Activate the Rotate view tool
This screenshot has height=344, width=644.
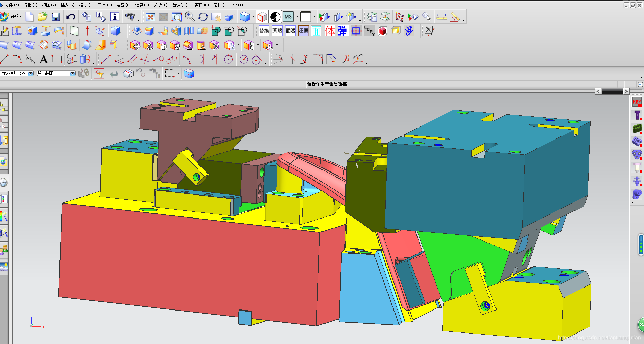coord(203,17)
